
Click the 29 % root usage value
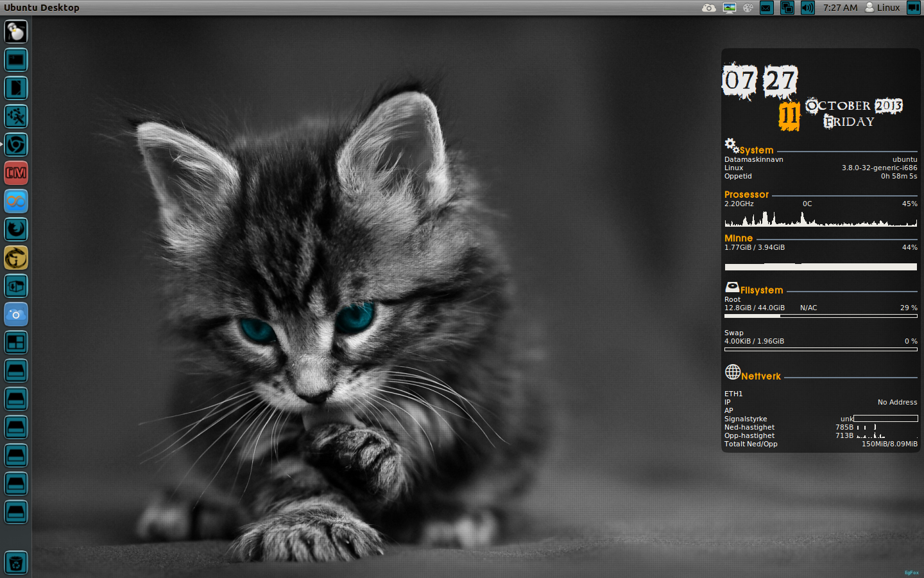tap(909, 308)
